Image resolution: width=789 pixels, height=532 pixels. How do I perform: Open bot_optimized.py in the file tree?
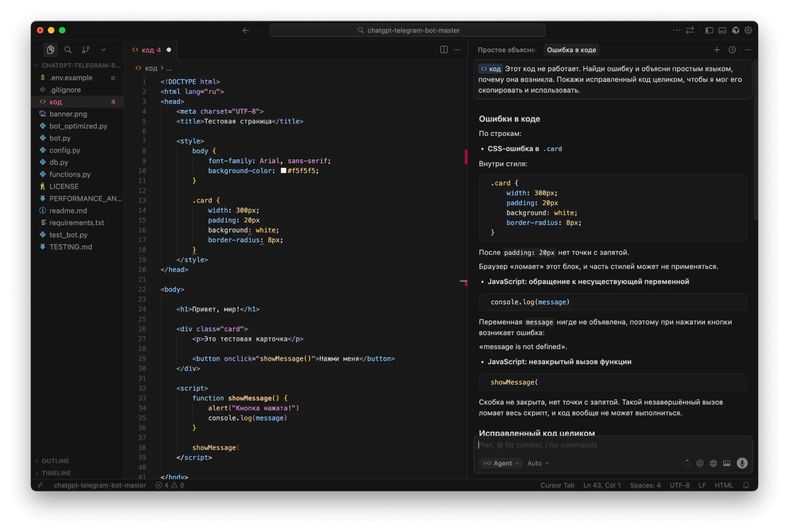click(x=78, y=126)
